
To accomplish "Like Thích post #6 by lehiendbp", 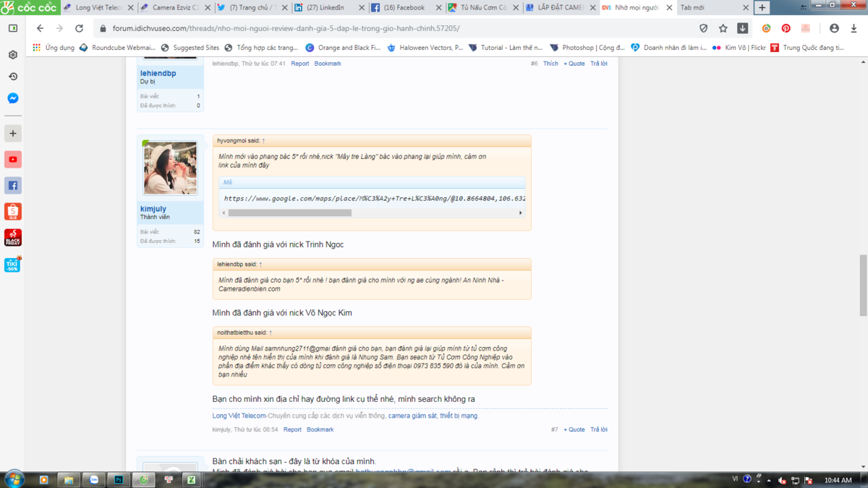I will [550, 64].
